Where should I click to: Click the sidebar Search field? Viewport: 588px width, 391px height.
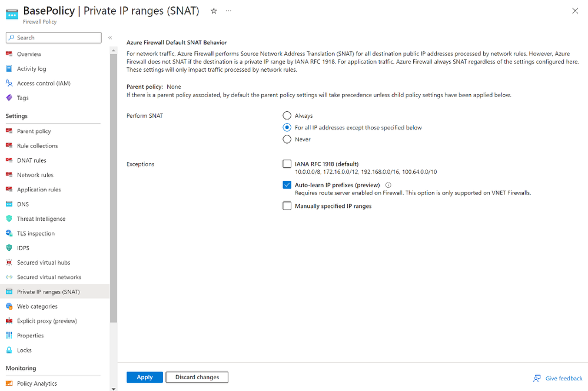(54, 38)
